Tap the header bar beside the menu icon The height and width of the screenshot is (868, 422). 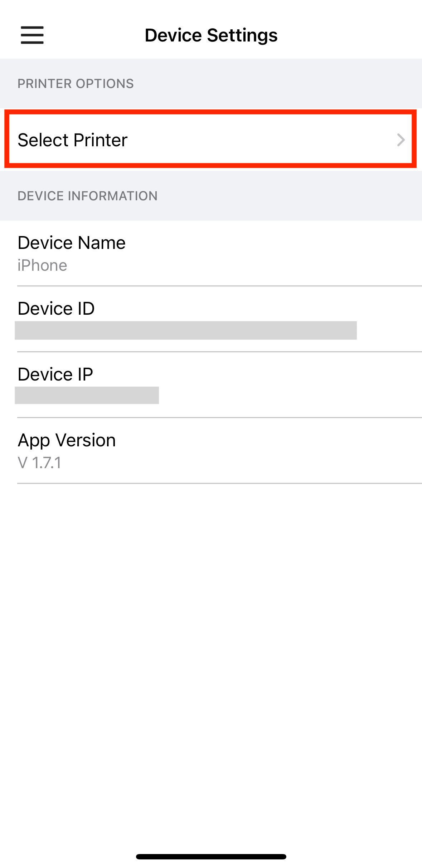coord(93,35)
